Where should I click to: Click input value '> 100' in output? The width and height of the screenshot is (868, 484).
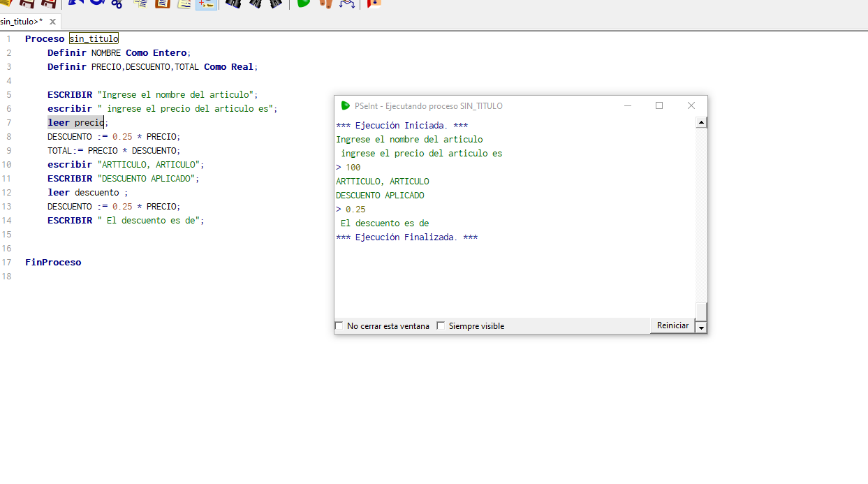tap(348, 168)
